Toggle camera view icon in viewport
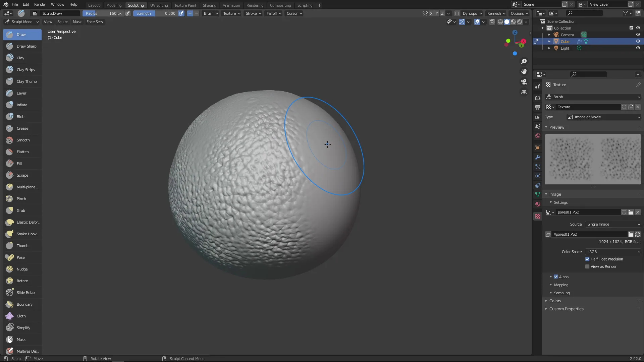 [524, 82]
